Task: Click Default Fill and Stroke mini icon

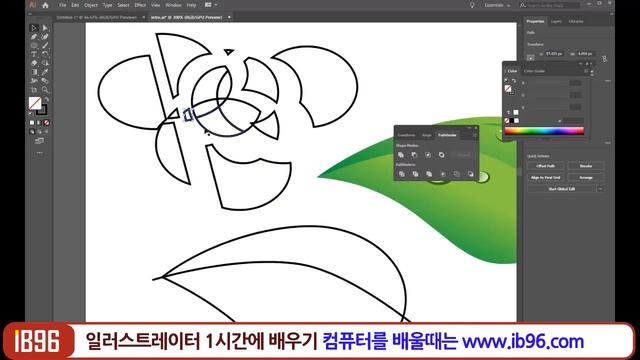Action: coord(31,113)
